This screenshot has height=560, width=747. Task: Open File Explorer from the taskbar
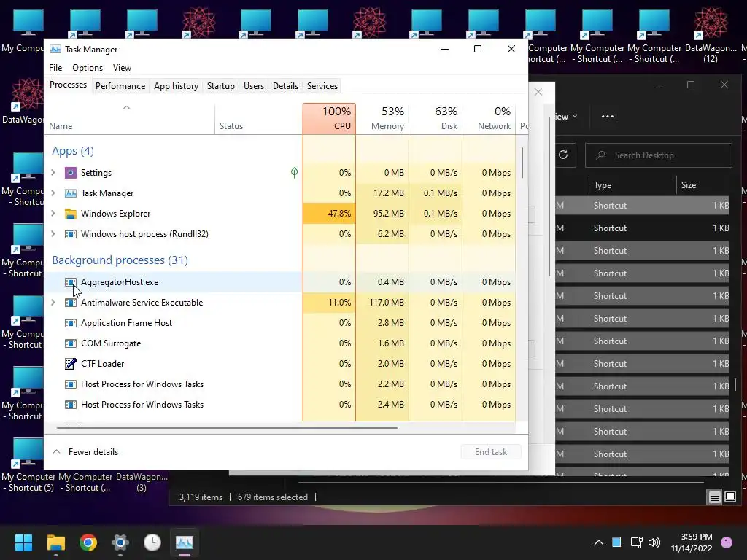point(55,542)
